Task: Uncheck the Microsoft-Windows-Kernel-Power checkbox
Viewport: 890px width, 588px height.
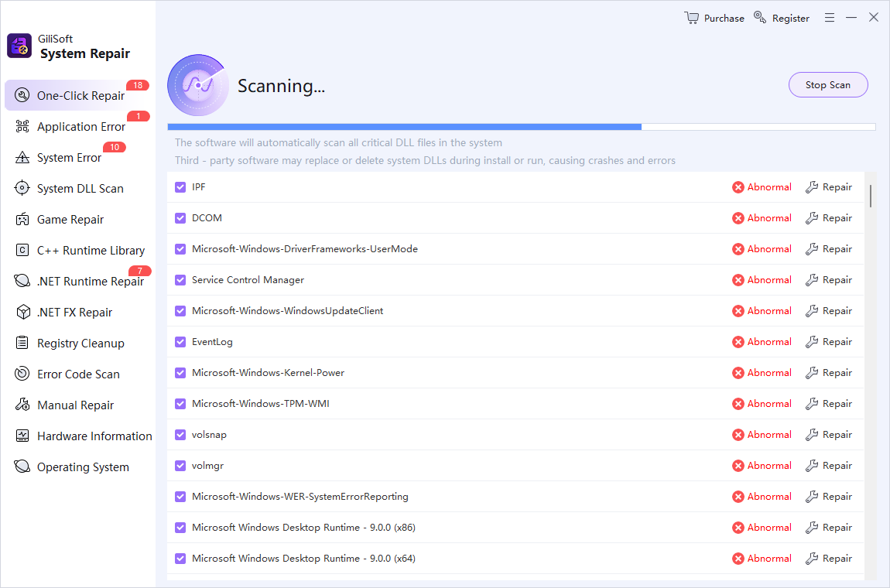Action: 180,373
